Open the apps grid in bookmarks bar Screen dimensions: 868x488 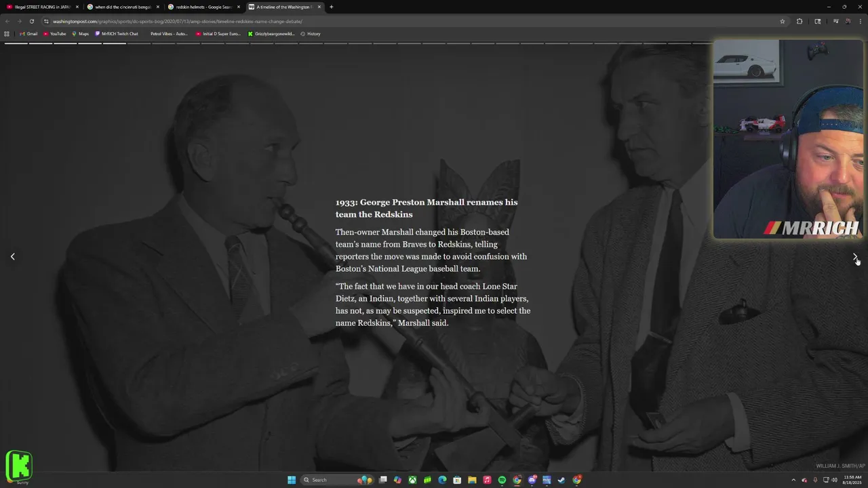coord(7,33)
